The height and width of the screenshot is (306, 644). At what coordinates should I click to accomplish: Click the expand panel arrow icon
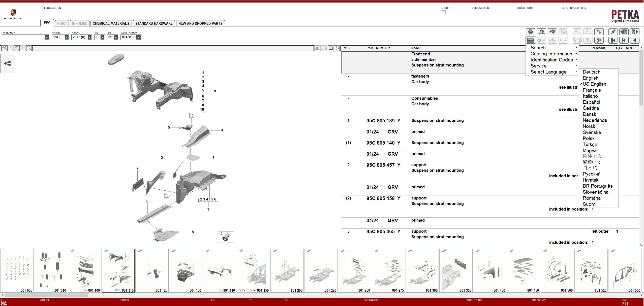pos(337,48)
